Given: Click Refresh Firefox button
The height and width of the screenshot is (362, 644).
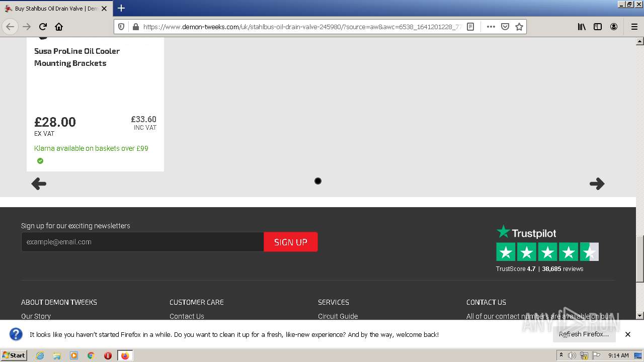Looking at the screenshot, I should click(584, 334).
